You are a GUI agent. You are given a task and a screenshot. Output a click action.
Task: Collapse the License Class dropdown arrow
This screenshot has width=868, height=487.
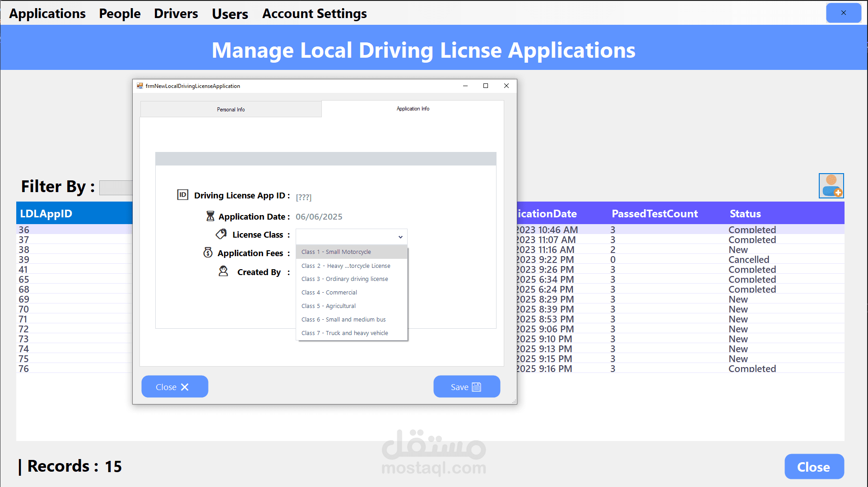[400, 237]
